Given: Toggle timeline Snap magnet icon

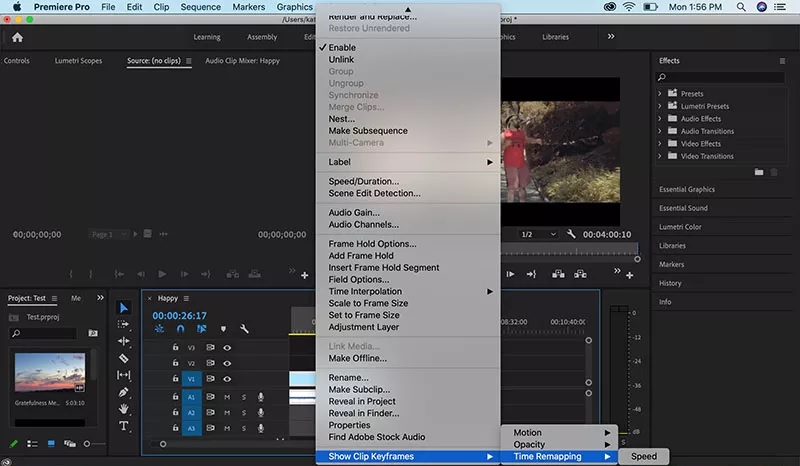Looking at the screenshot, I should tap(180, 328).
